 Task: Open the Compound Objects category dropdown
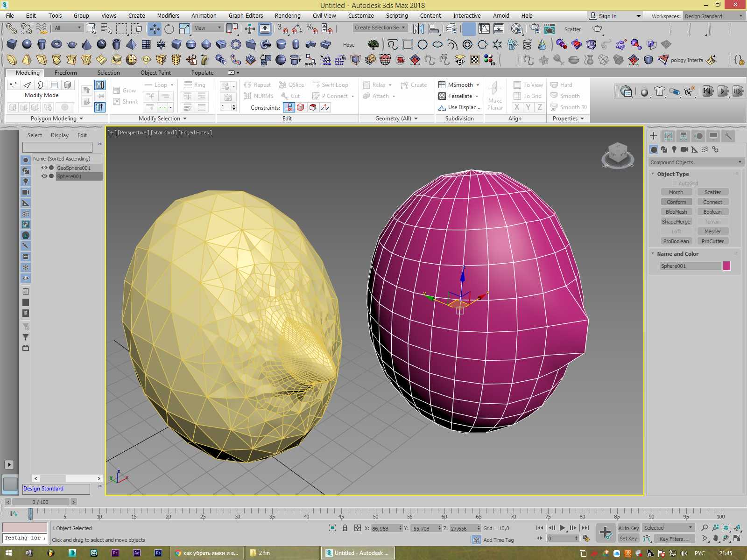coord(695,162)
